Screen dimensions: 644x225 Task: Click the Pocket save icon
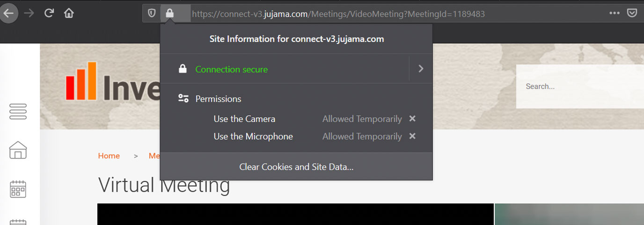pyautogui.click(x=632, y=14)
